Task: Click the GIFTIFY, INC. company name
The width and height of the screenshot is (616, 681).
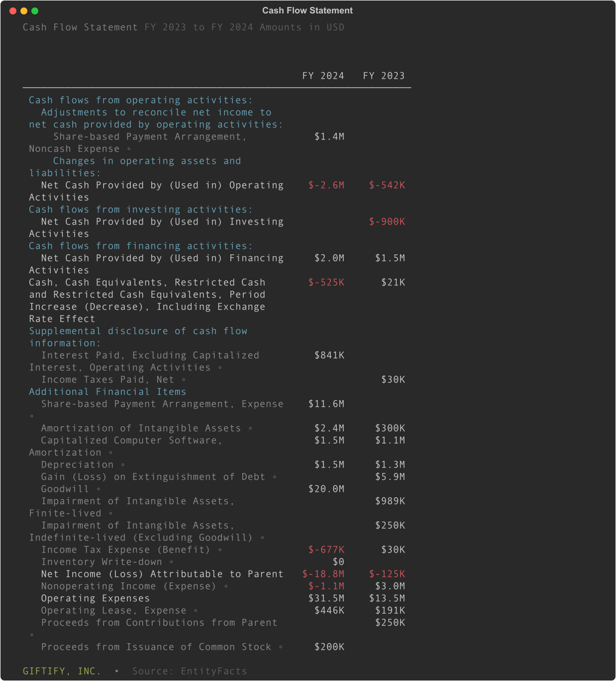Action: (62, 671)
